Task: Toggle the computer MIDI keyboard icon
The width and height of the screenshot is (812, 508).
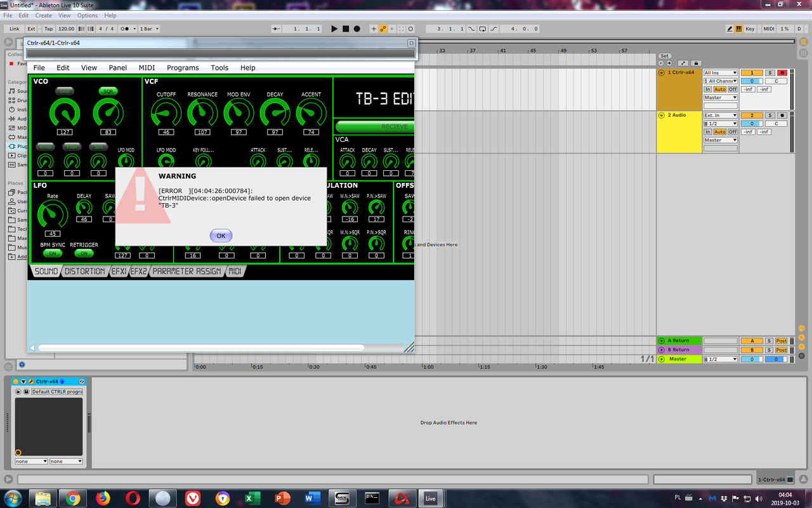Action: pos(738,29)
